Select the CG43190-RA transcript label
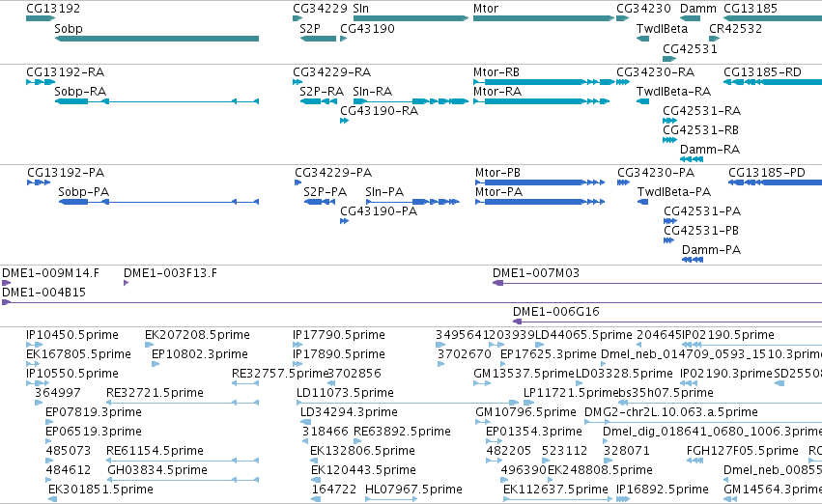The height and width of the screenshot is (504, 822). (379, 110)
